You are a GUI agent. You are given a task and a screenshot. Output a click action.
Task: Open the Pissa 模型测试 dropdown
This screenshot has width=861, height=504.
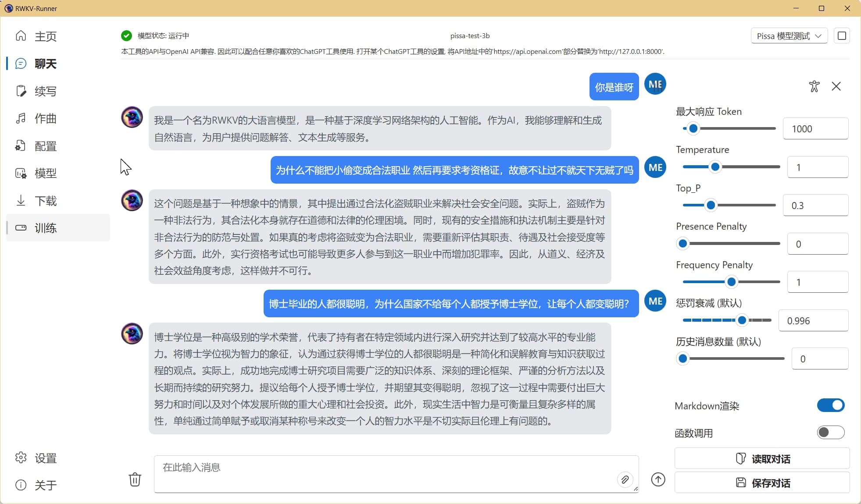[789, 36]
